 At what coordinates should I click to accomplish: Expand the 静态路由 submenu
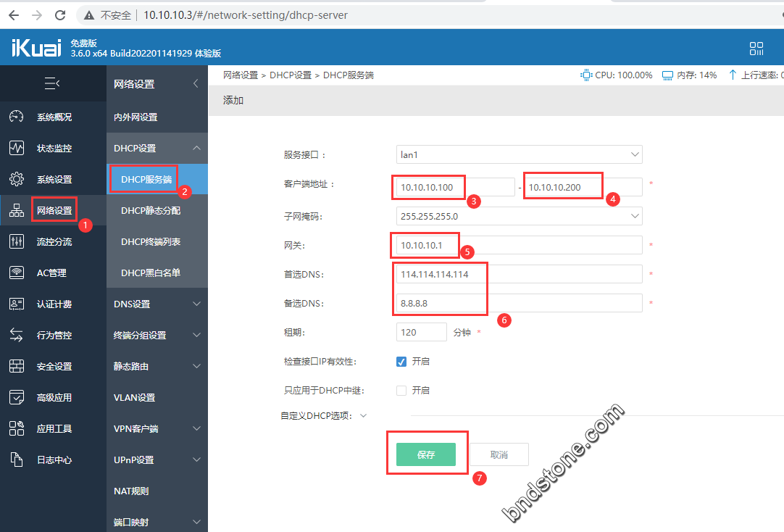tap(196, 366)
